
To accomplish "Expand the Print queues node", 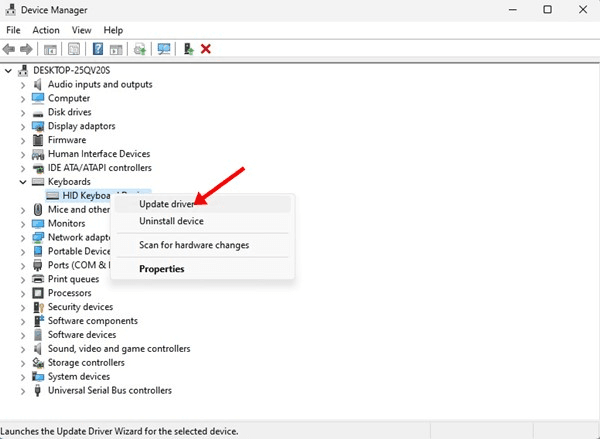I will pos(23,279).
